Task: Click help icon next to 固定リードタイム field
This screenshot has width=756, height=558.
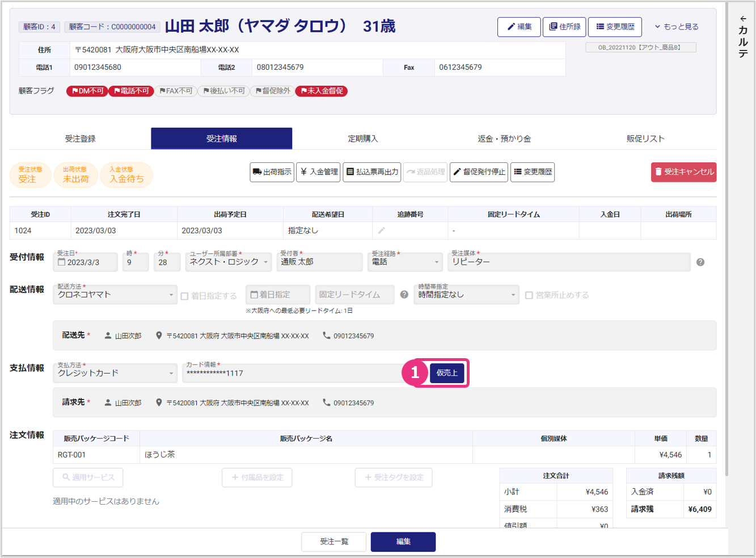Action: coord(404,295)
